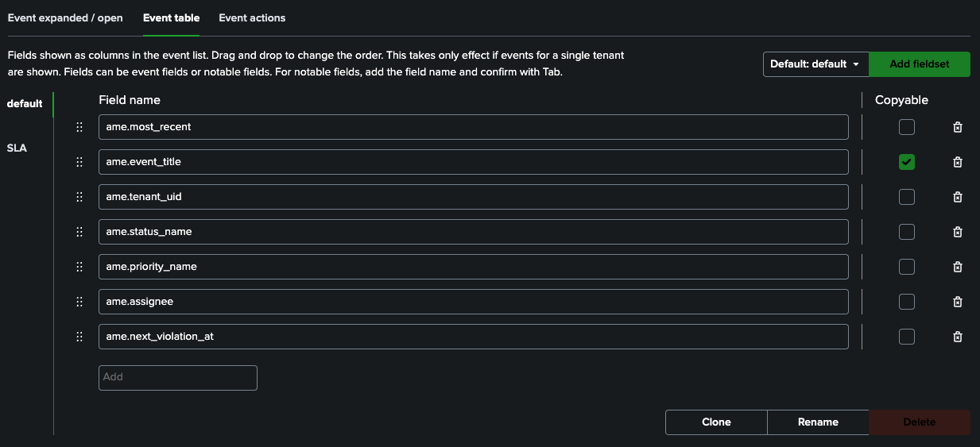Tick Copyable checkbox for ame.priority_name

pos(907,267)
